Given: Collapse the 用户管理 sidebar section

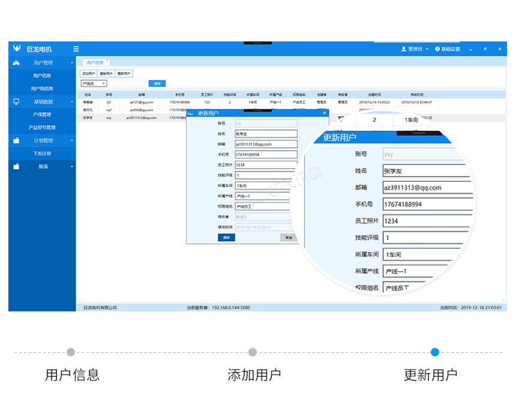Looking at the screenshot, I should (71, 62).
